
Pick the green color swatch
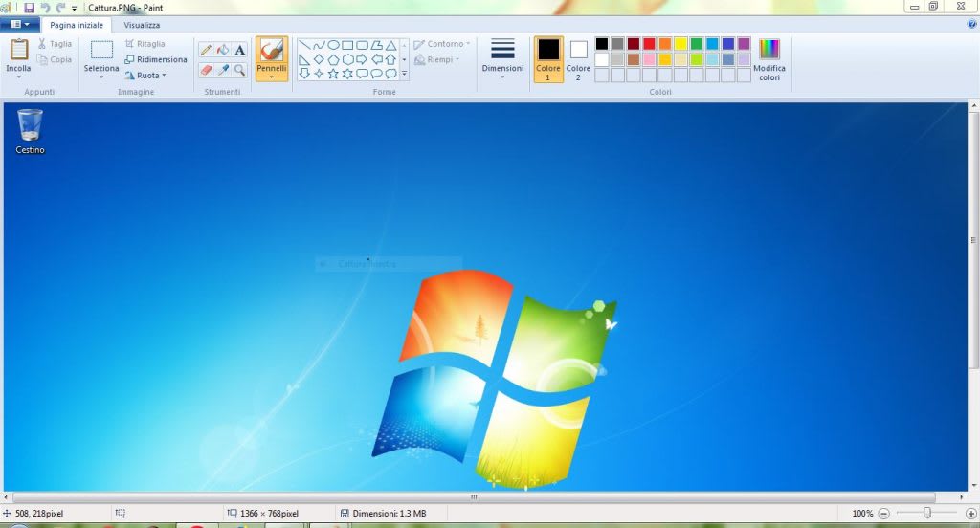697,44
